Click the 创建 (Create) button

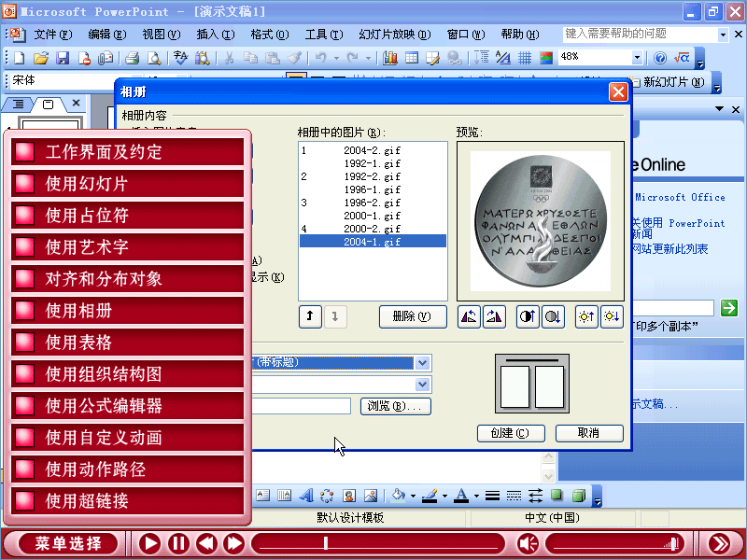coord(510,433)
